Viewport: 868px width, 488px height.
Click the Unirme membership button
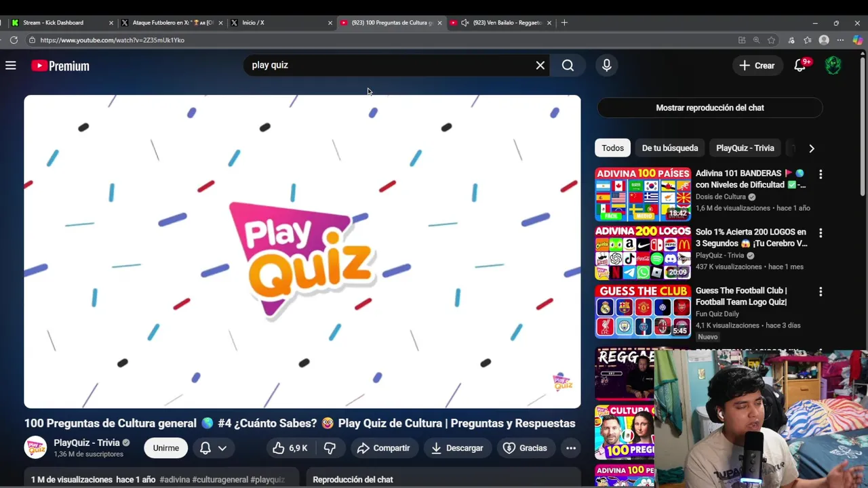(x=165, y=448)
